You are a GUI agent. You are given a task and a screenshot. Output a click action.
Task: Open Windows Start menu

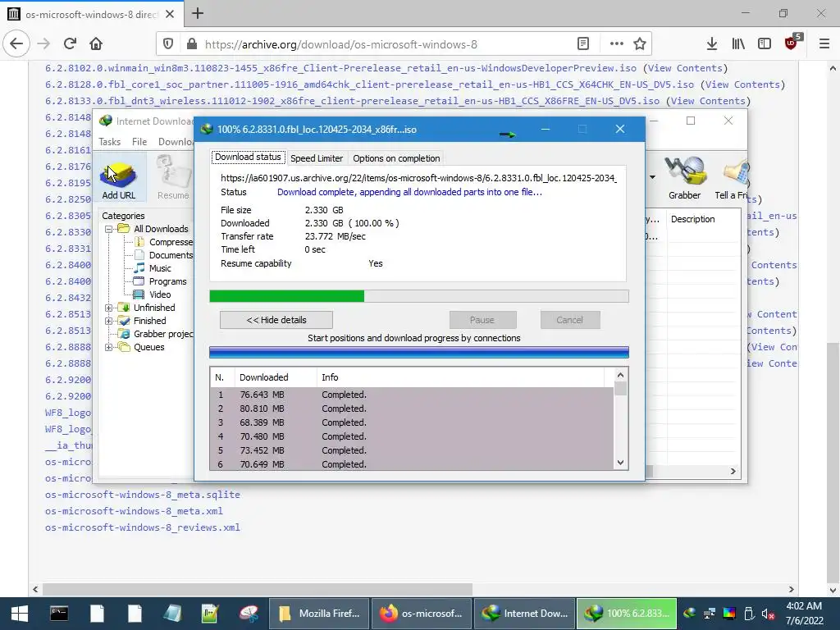20,614
